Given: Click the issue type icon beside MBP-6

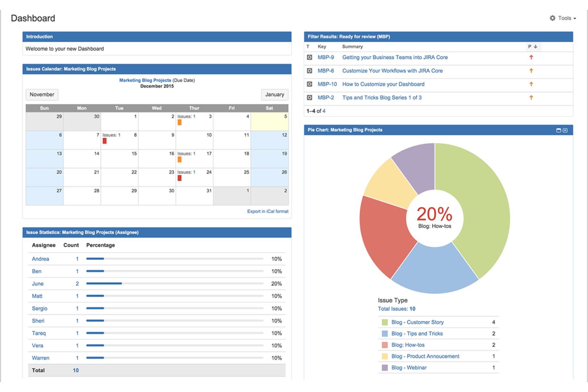Looking at the screenshot, I should [309, 71].
